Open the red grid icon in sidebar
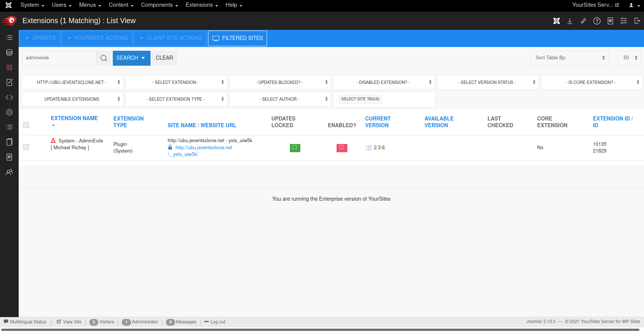The width and height of the screenshot is (644, 332). click(9, 68)
